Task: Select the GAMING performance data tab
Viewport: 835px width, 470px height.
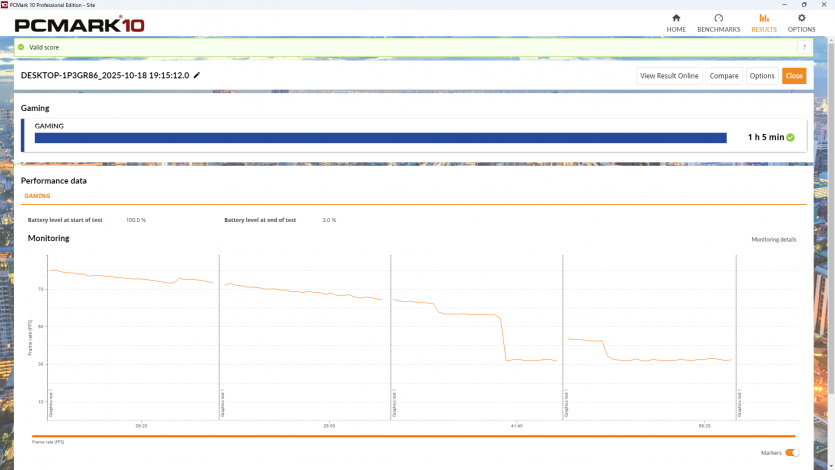Action: (x=37, y=196)
